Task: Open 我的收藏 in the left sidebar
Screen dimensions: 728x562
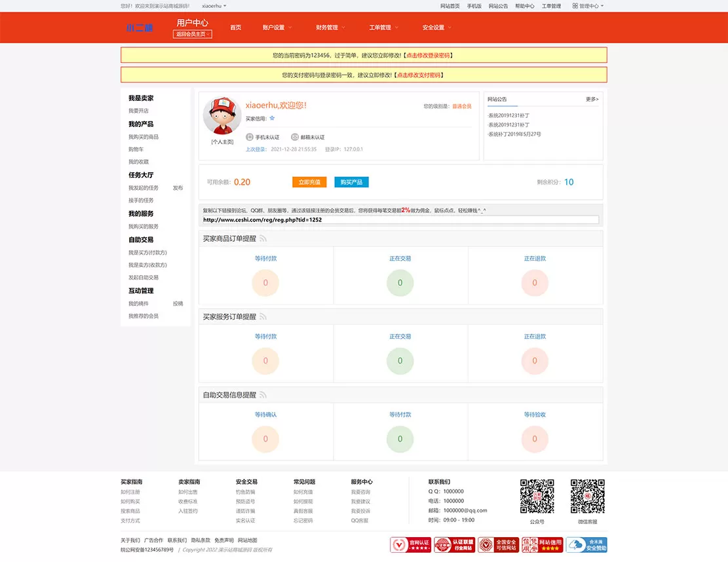Action: 138,162
